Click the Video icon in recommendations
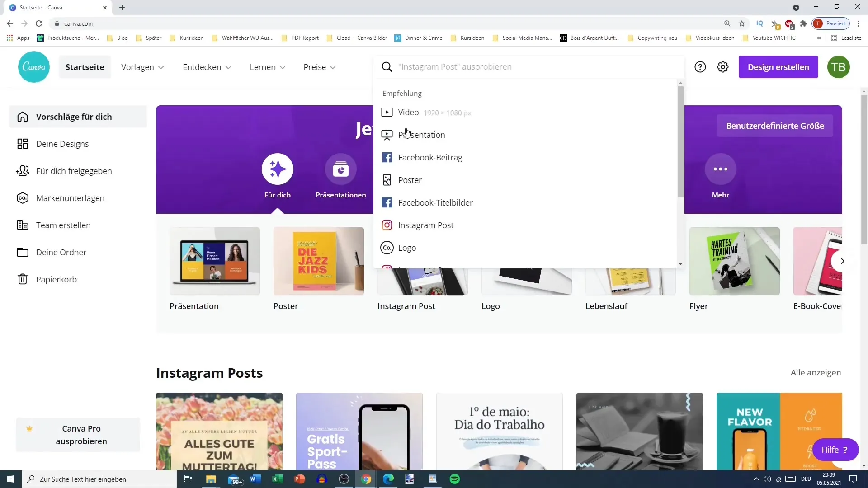This screenshot has height=488, width=868. [x=388, y=113]
